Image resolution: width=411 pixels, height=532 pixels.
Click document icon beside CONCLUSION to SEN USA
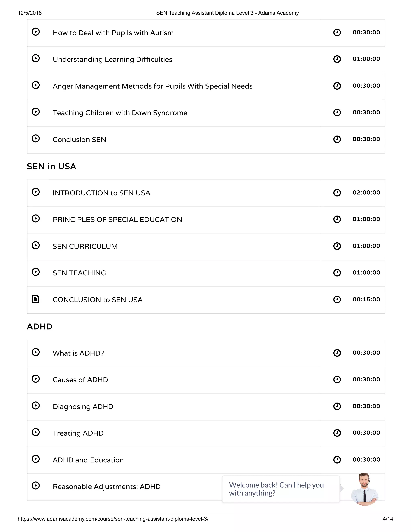coord(36,299)
